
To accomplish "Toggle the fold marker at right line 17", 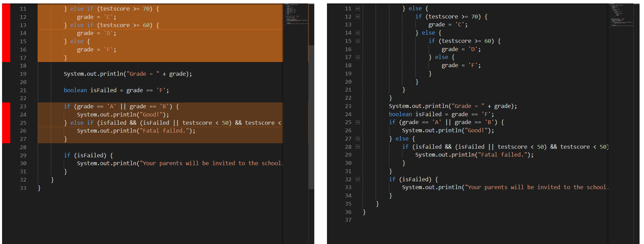I will tap(357, 57).
